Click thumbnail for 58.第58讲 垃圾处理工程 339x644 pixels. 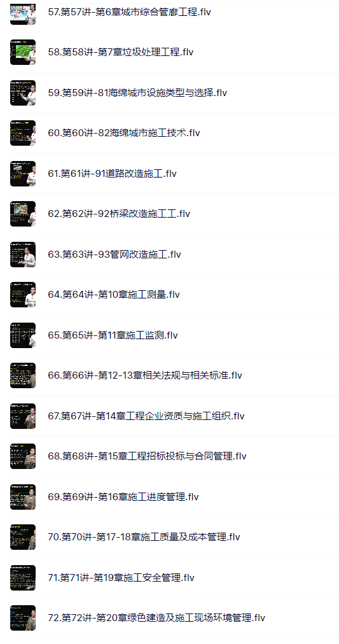(23, 52)
